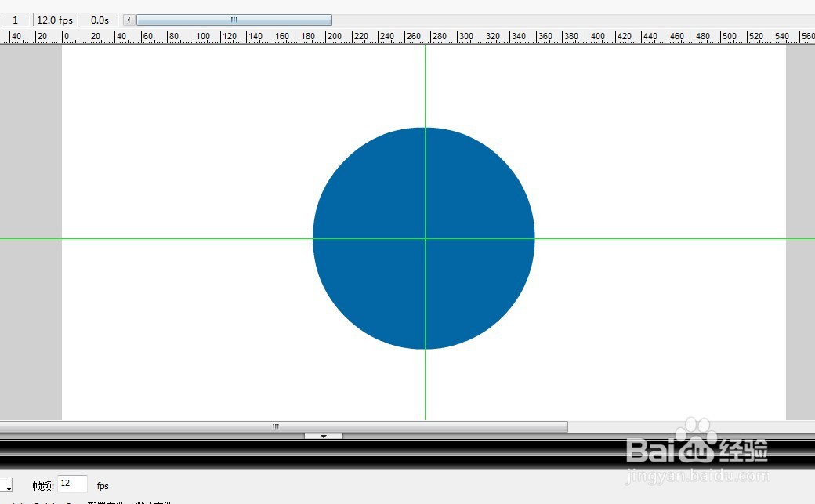Click the stage horizontal scrollbar thumb

pos(284,426)
